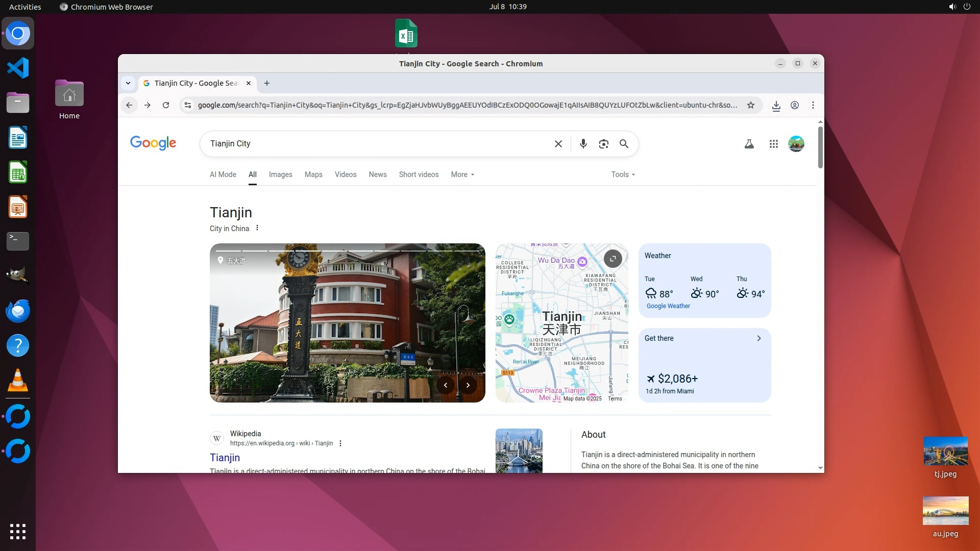Image resolution: width=980 pixels, height=551 pixels.
Task: Switch to the News tab
Action: [x=377, y=174]
